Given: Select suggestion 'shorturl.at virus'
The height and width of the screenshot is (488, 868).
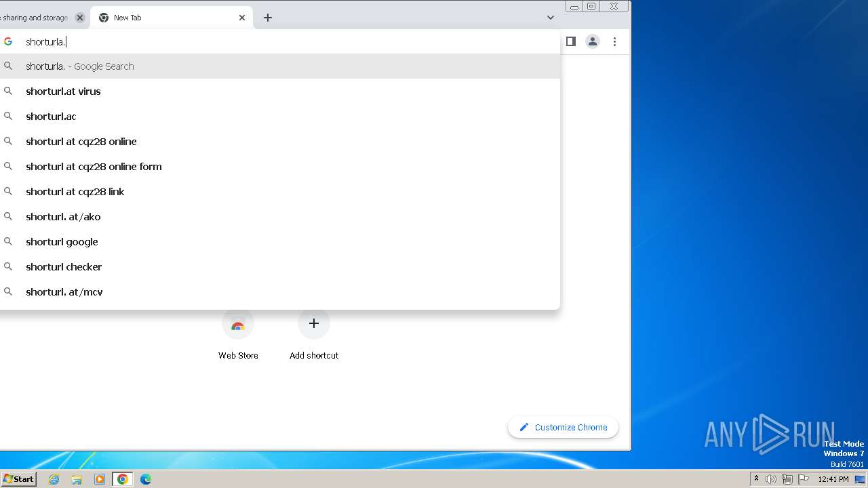Looking at the screenshot, I should [x=280, y=91].
